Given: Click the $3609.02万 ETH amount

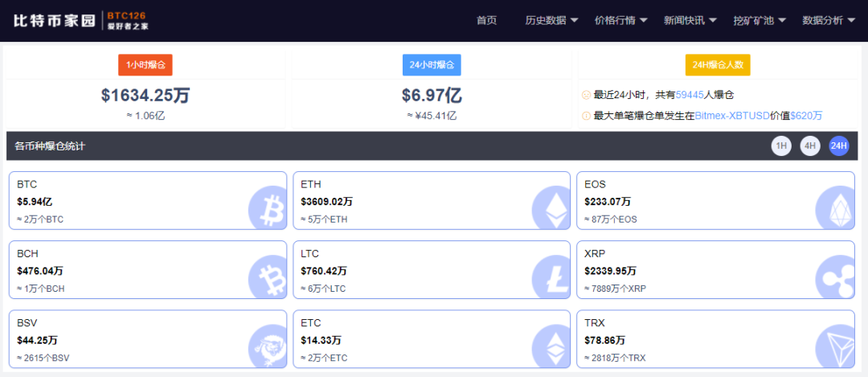Looking at the screenshot, I should [x=326, y=202].
